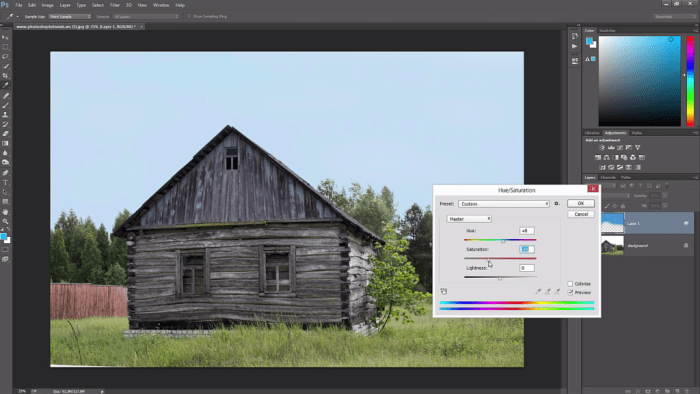Open the Master channel dropdown
Image resolution: width=700 pixels, height=394 pixels.
pos(469,219)
